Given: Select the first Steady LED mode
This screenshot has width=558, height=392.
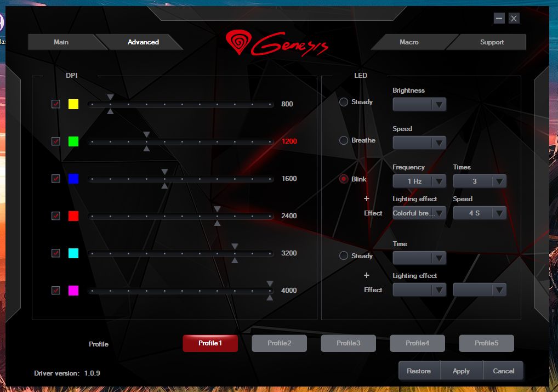Looking at the screenshot, I should 344,102.
